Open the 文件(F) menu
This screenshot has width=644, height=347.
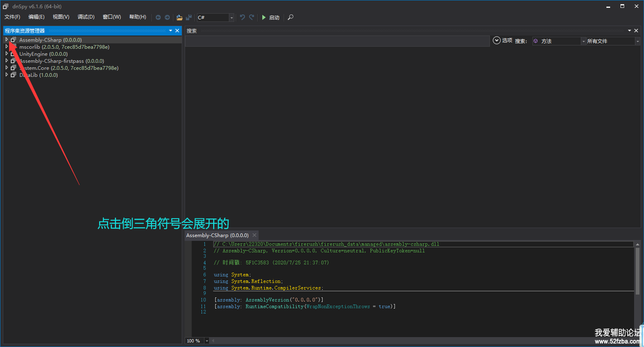[12, 17]
